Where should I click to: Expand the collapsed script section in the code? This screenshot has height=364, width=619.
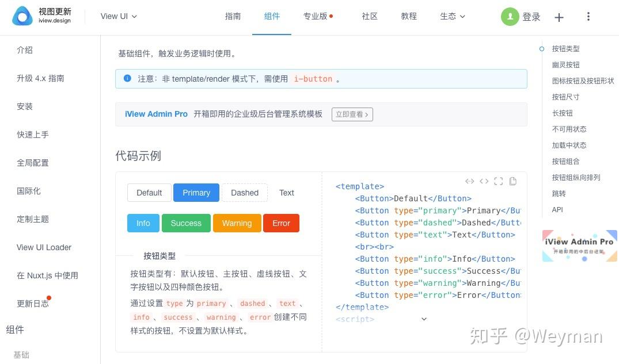pyautogui.click(x=424, y=319)
